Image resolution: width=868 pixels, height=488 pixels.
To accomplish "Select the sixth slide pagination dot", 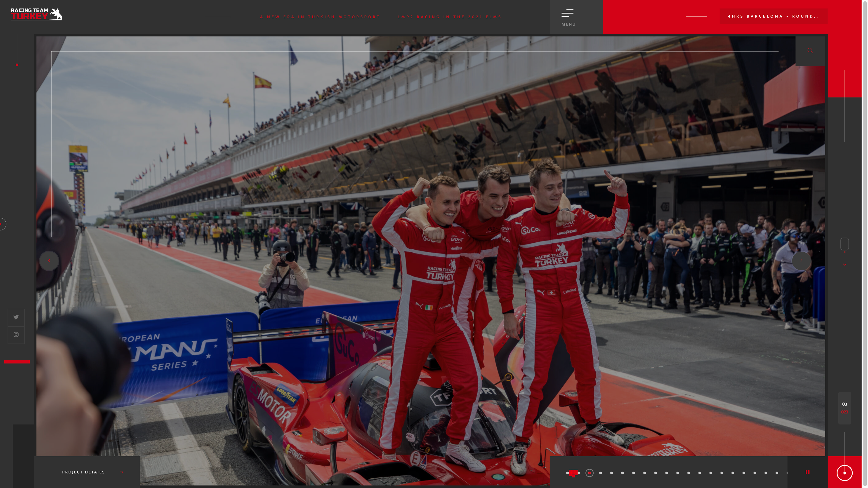I will [x=622, y=473].
